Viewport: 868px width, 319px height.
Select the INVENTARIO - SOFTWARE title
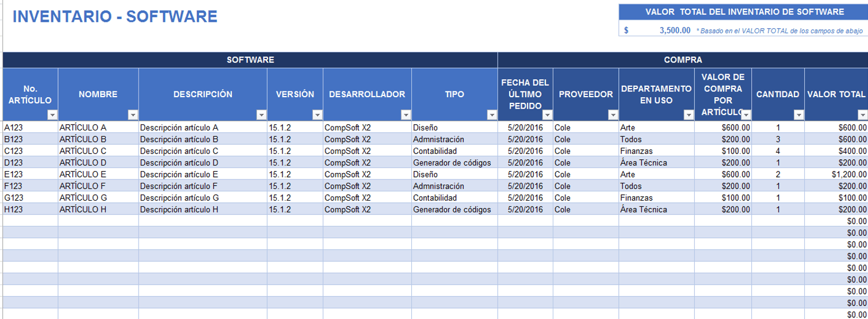[x=115, y=17]
